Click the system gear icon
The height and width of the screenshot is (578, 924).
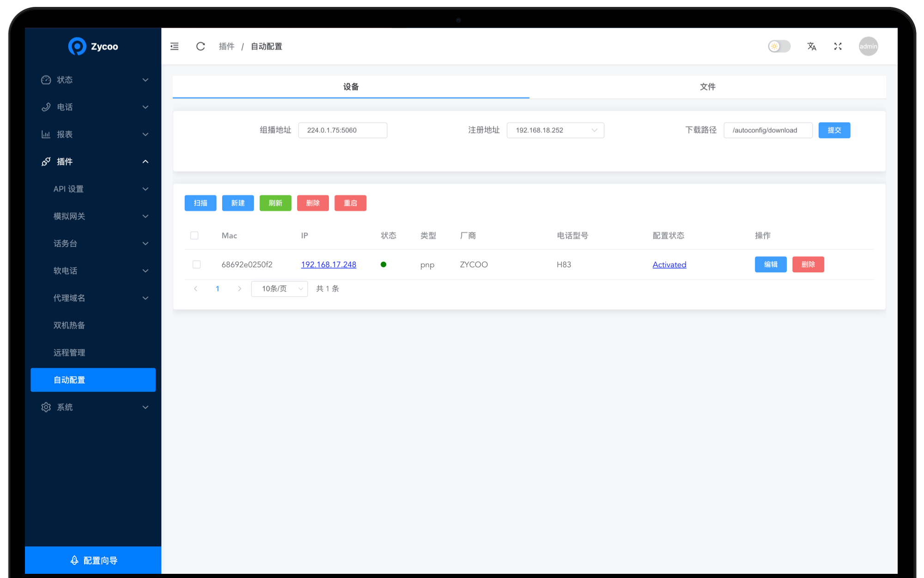point(46,407)
